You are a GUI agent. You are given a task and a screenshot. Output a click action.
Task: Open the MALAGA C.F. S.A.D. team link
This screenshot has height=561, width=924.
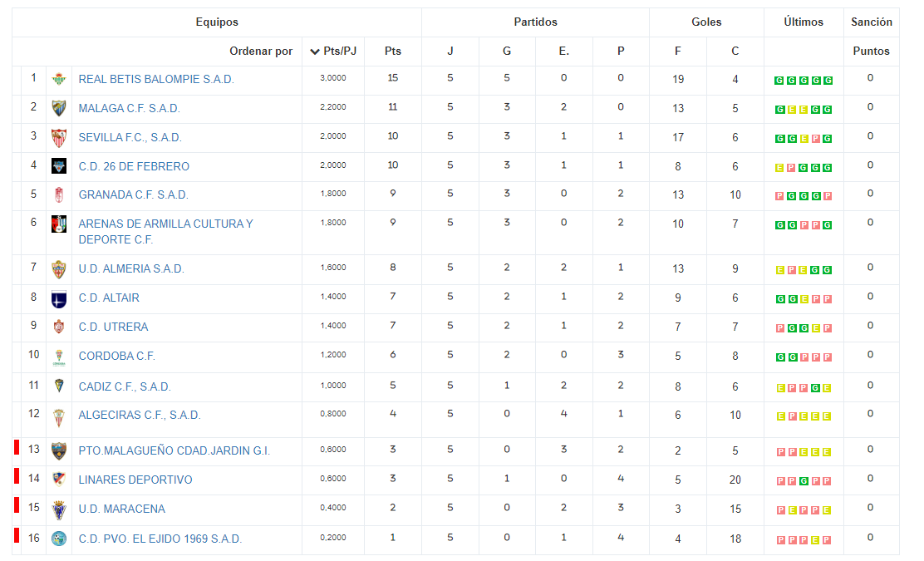129,108
